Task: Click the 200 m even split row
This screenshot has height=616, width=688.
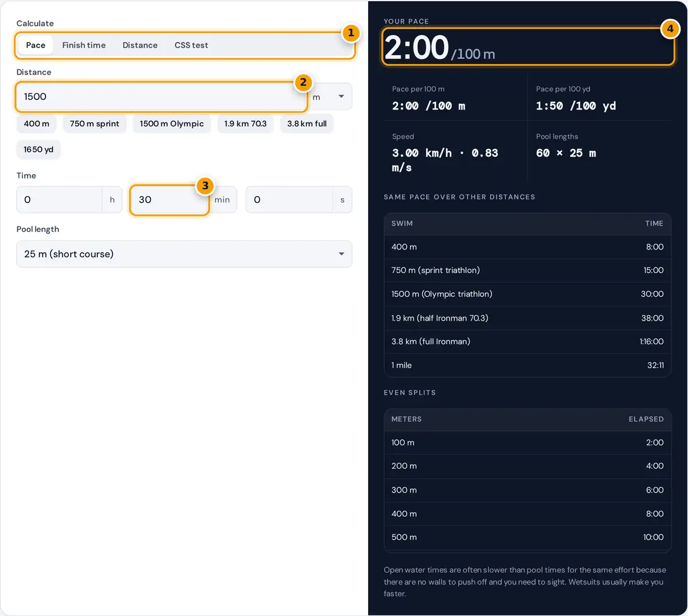Action: tap(527, 466)
